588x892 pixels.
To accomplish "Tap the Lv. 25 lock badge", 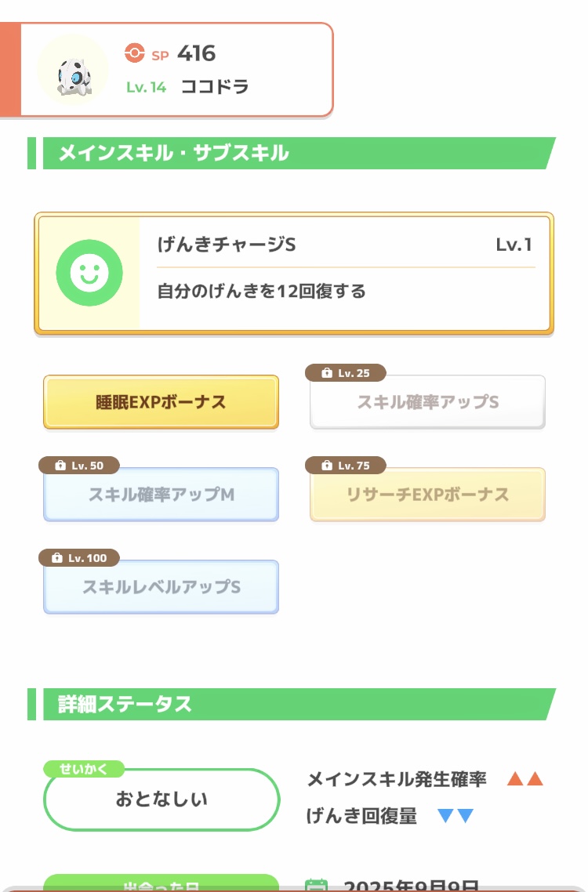I will 345,373.
